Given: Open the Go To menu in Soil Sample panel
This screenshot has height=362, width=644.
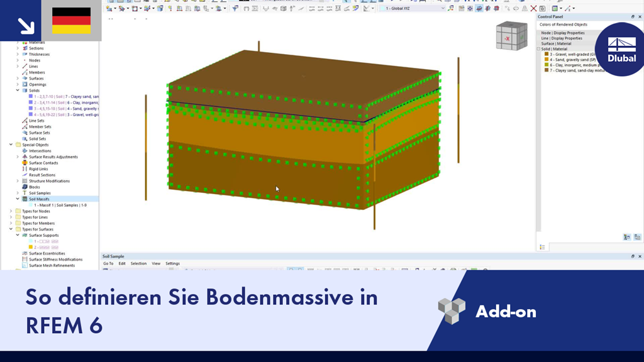Looking at the screenshot, I should [x=108, y=263].
